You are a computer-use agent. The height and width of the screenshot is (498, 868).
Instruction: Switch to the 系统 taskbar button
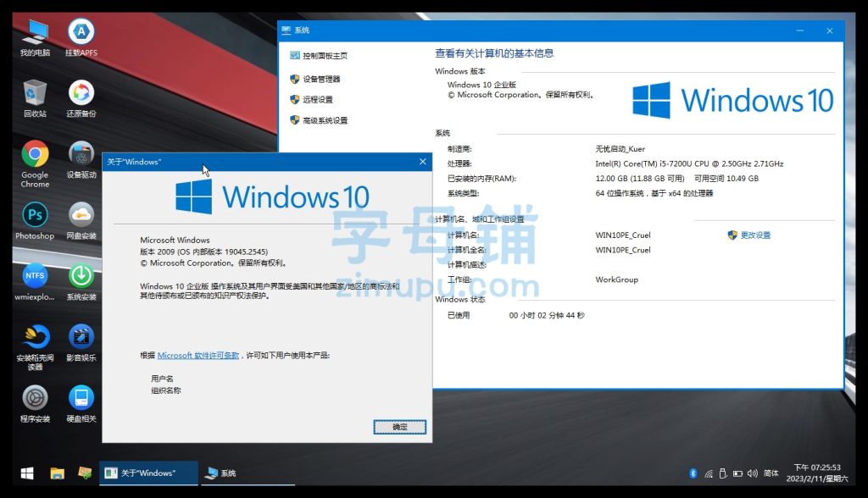tap(248, 473)
